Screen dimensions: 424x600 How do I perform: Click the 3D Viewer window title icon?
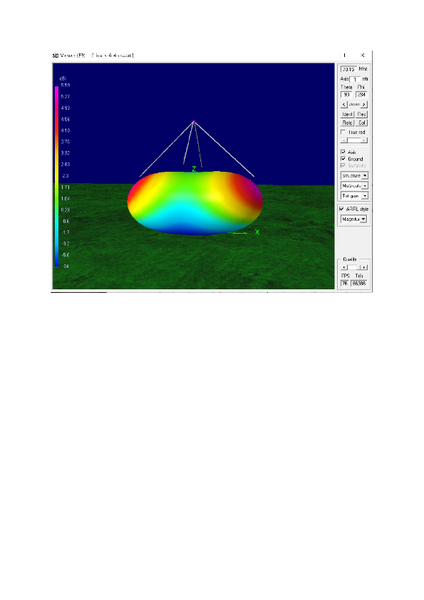click(x=55, y=55)
